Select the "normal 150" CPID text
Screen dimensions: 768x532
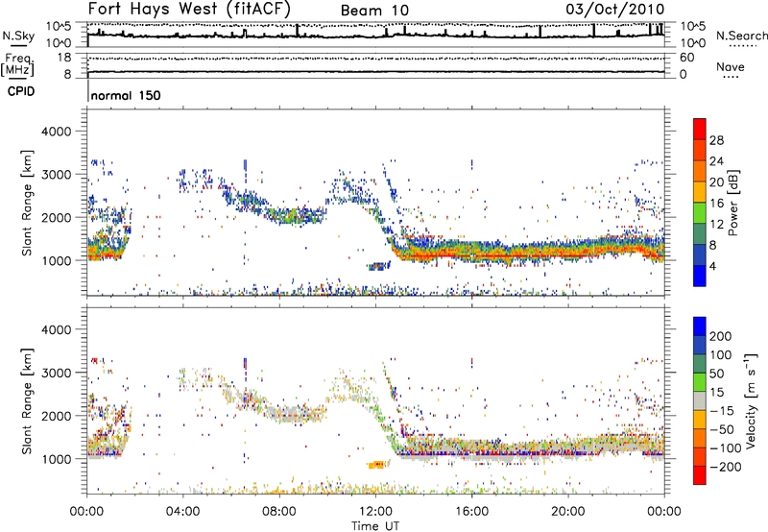[126, 95]
